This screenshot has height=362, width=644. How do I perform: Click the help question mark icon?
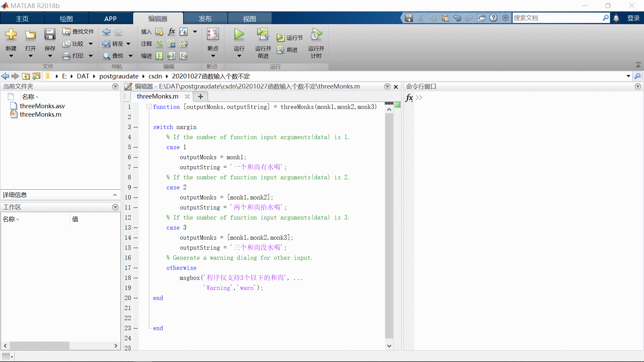(x=493, y=18)
